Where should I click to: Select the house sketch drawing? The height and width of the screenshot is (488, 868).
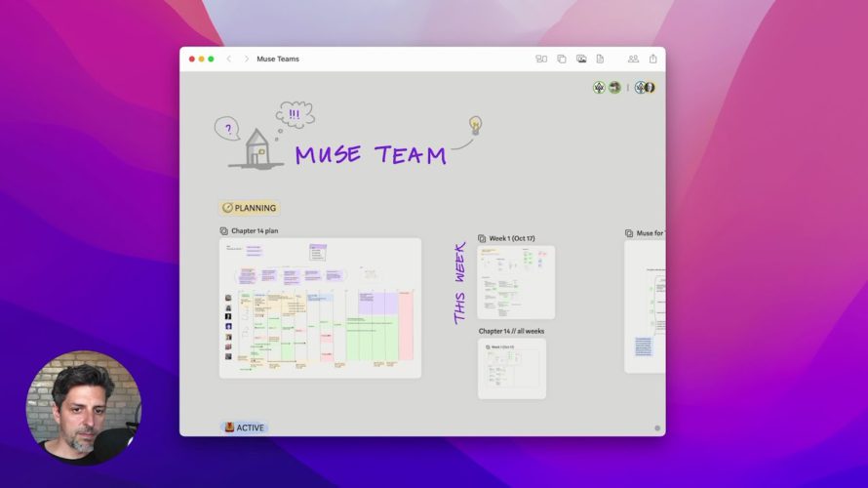tap(256, 148)
